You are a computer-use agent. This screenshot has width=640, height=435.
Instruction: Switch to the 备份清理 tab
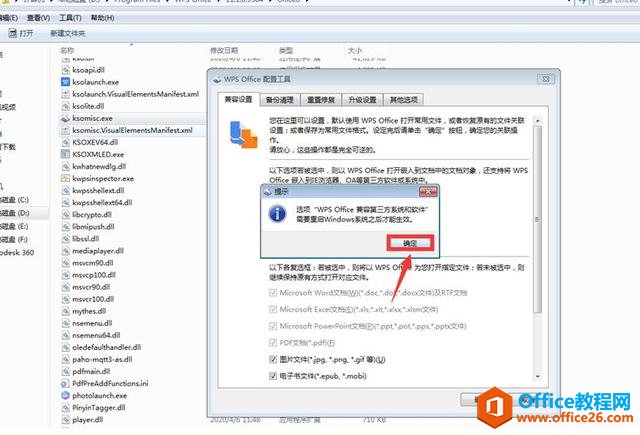tap(280, 100)
